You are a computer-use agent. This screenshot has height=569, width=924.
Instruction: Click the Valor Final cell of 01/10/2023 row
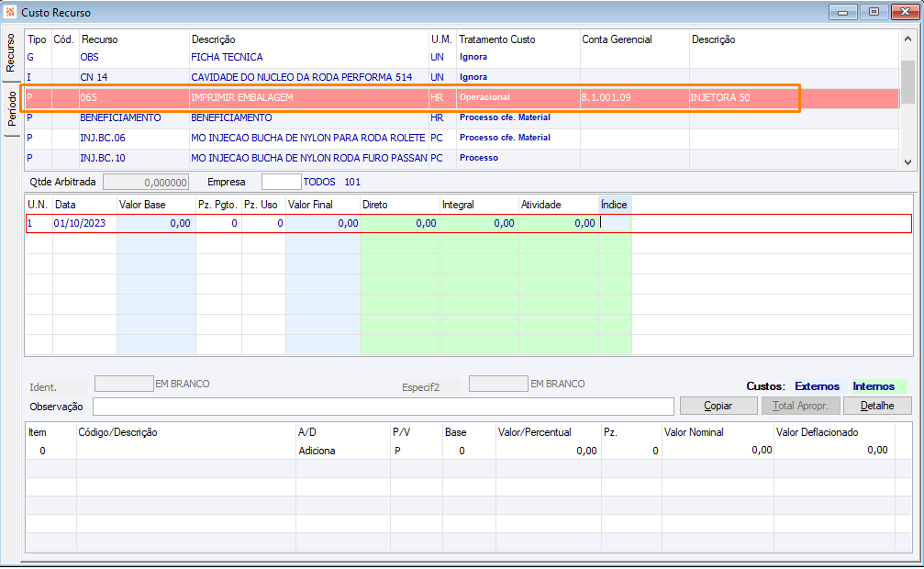[x=323, y=223]
